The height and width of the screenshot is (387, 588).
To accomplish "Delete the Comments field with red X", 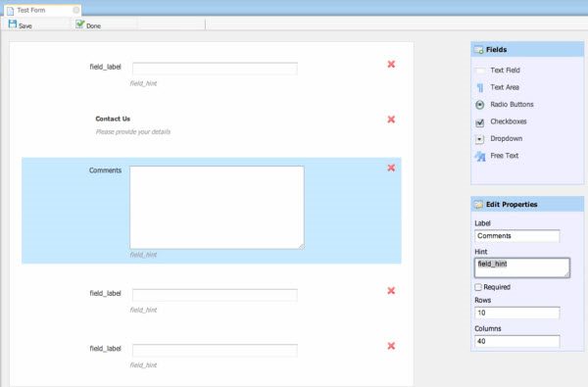I will pyautogui.click(x=391, y=168).
